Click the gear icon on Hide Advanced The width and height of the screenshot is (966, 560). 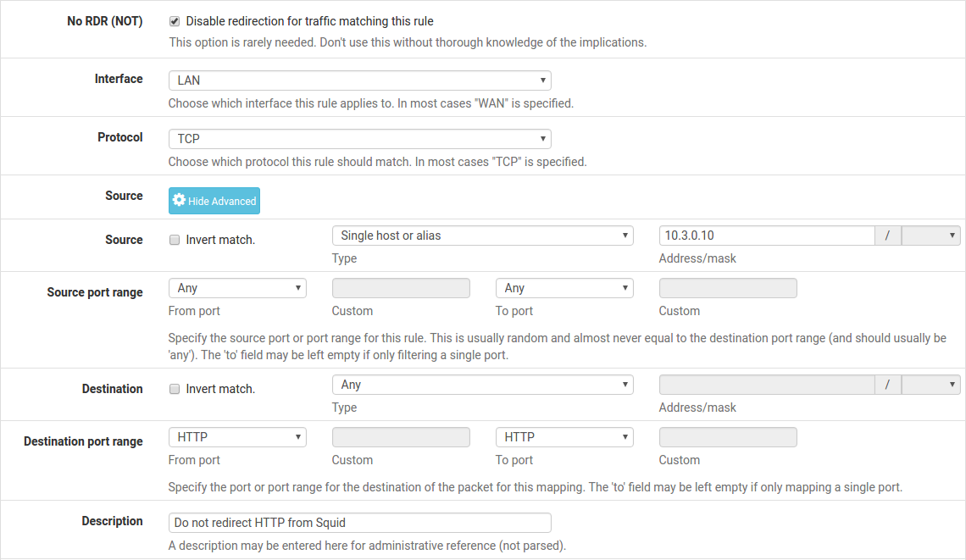[179, 201]
